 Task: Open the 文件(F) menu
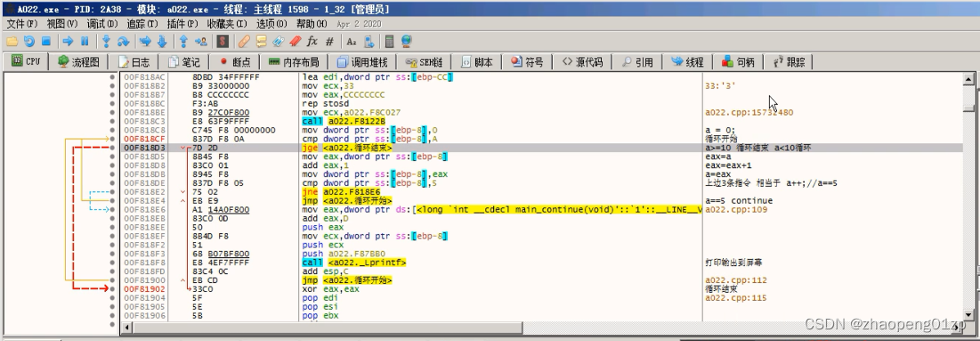(22, 24)
